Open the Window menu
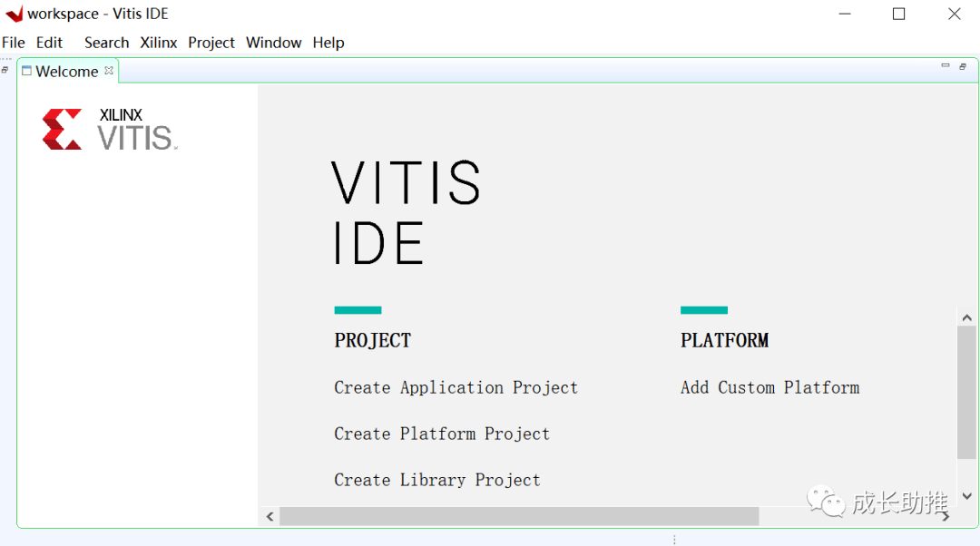 [273, 43]
